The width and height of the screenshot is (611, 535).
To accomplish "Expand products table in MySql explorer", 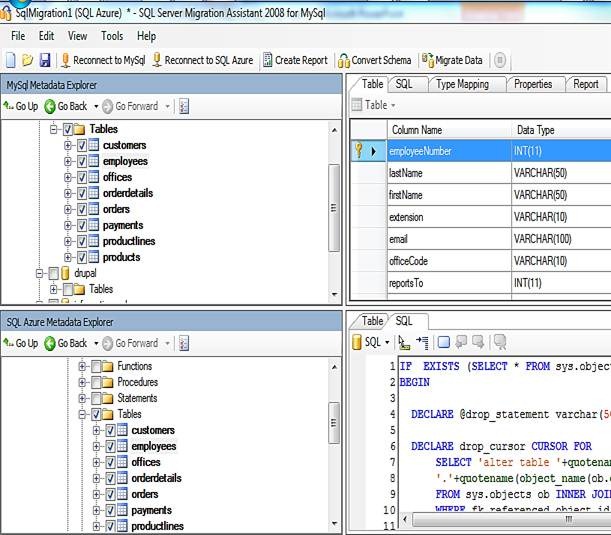I will tap(68, 257).
